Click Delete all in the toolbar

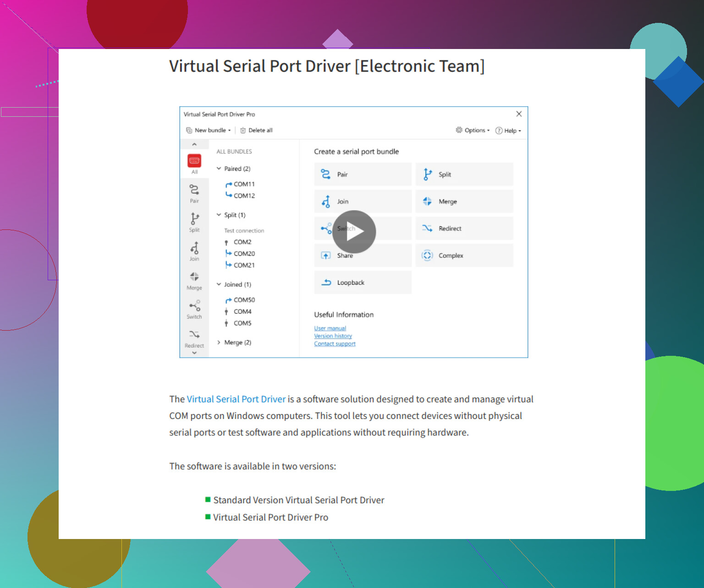[256, 130]
